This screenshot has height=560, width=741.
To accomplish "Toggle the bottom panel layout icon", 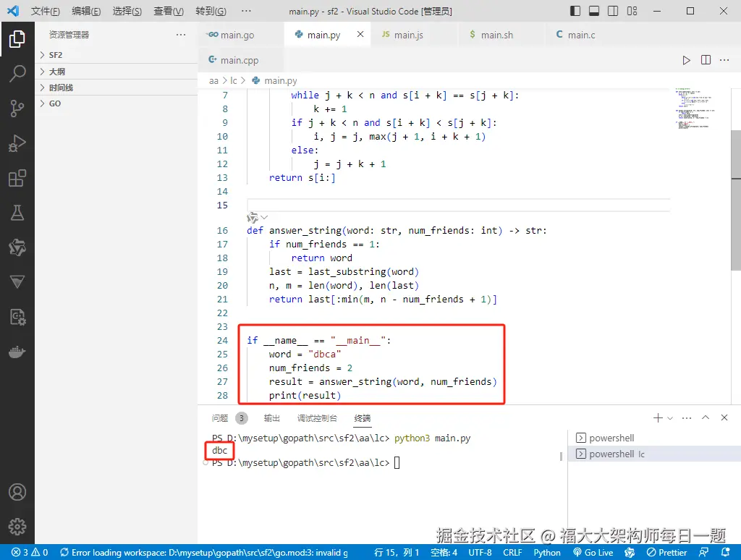I will tap(594, 11).
